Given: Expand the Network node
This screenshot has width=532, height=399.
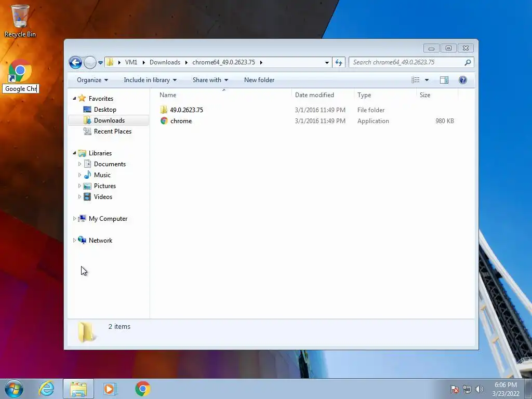Looking at the screenshot, I should tap(74, 241).
